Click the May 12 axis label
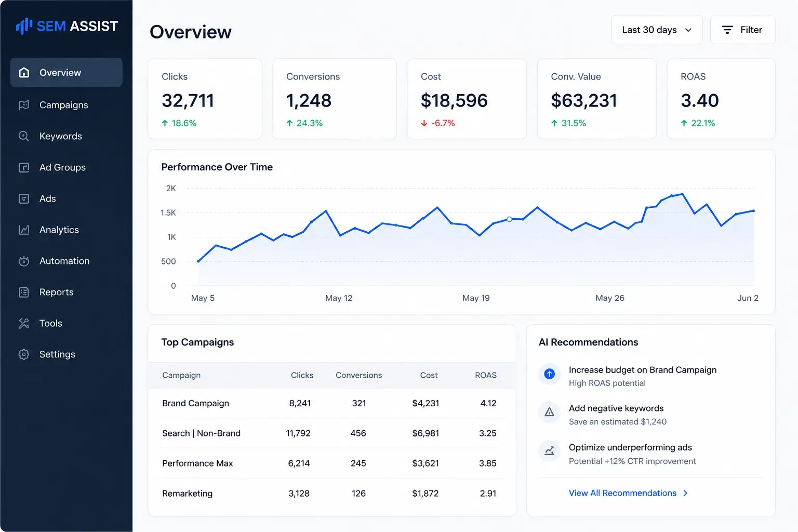 click(339, 298)
